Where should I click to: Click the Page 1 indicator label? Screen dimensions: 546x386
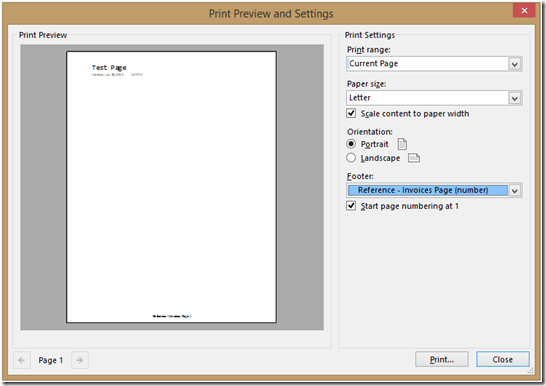click(x=51, y=360)
